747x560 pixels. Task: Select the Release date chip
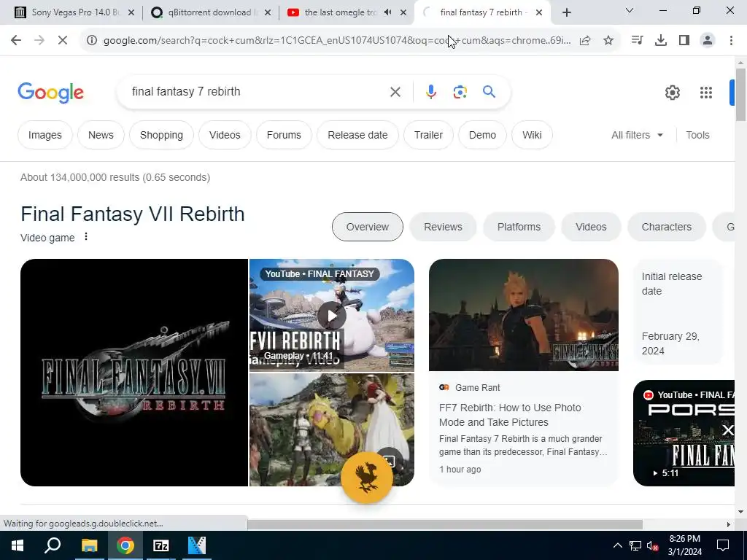pos(357,135)
